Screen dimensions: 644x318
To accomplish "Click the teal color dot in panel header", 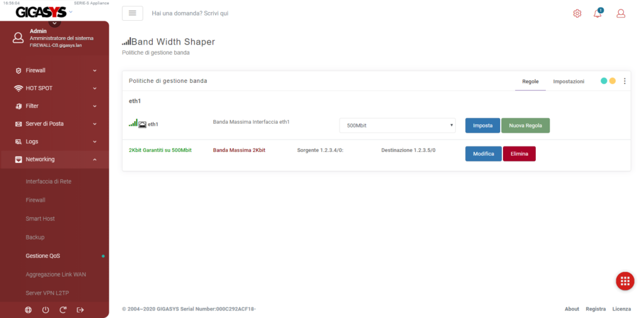I will coord(604,81).
